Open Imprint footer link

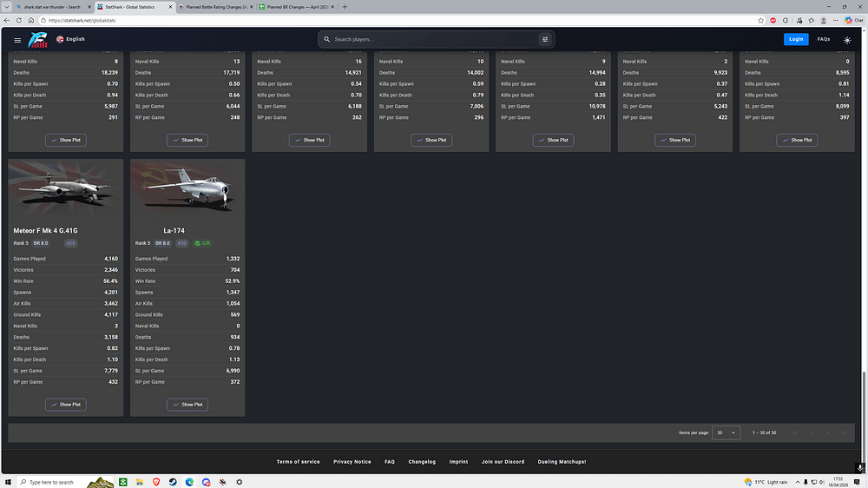(x=458, y=461)
